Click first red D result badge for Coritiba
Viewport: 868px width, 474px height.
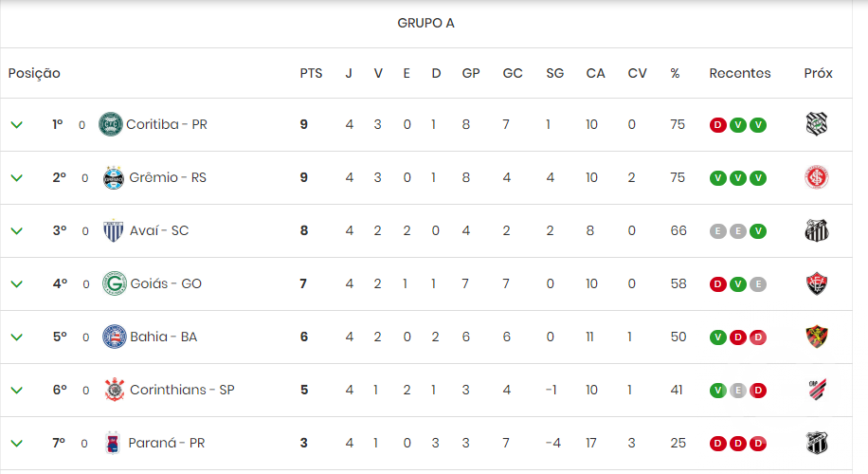[718, 125]
